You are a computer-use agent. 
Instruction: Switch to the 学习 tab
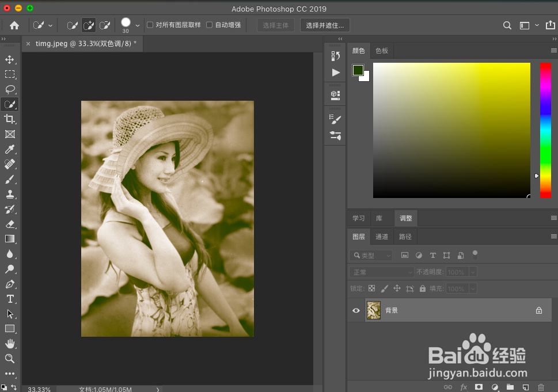click(x=359, y=218)
